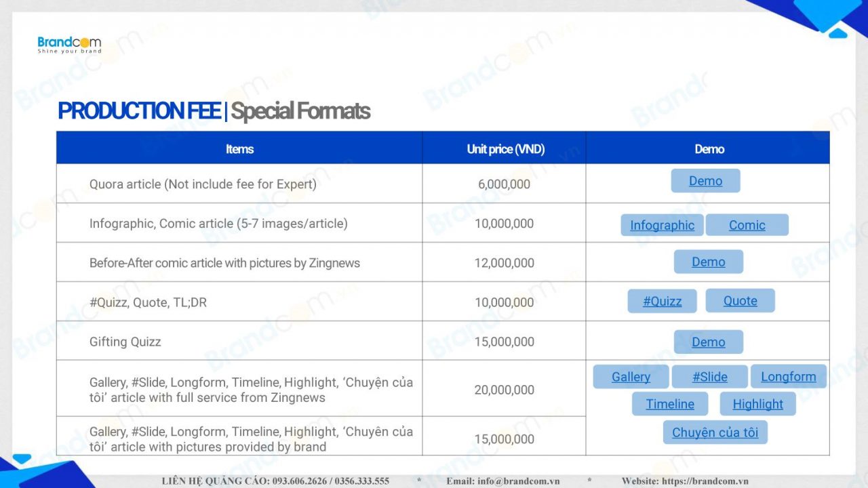The width and height of the screenshot is (868, 488).
Task: Click the https://brandcom.vn website address
Action: pos(705,481)
